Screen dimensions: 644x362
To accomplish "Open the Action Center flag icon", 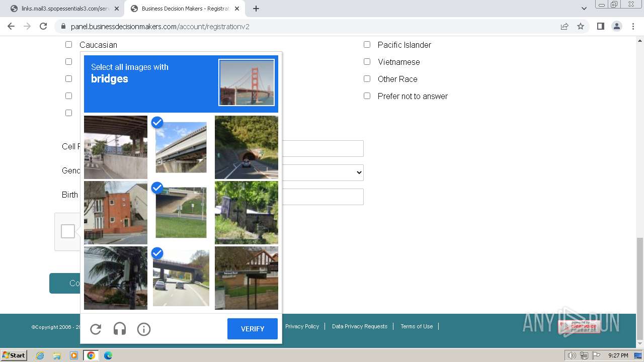I will [595, 355].
